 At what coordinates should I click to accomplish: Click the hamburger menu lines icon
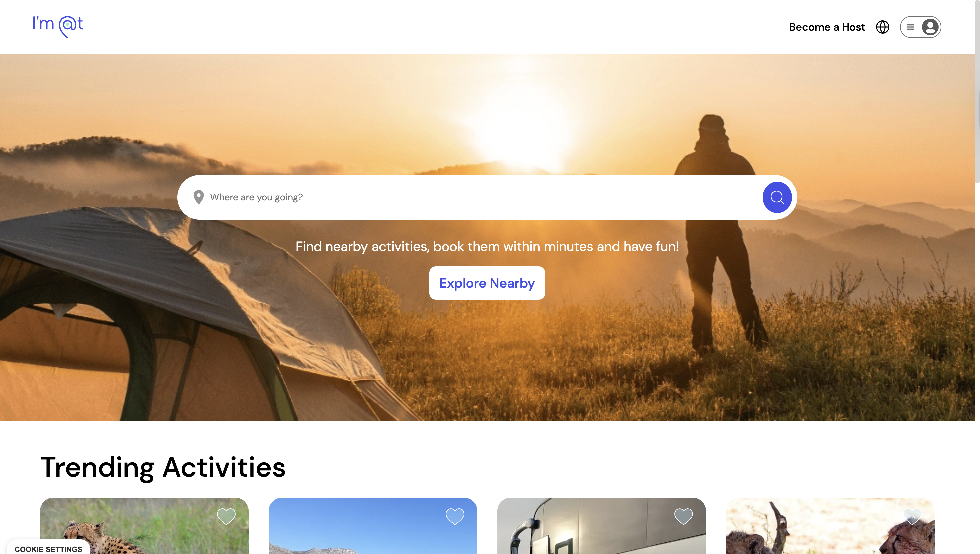[910, 27]
